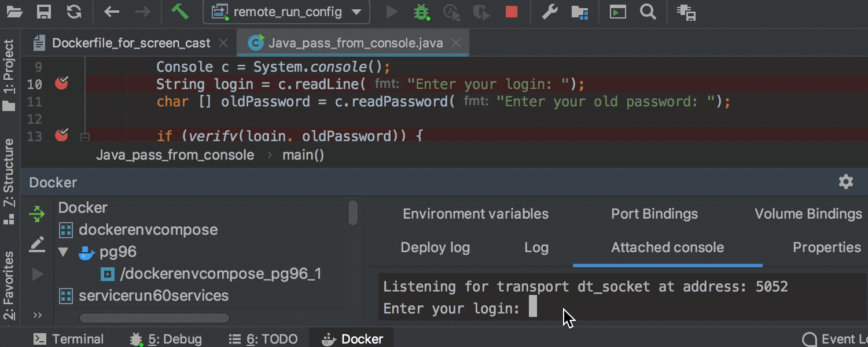Viewport: 868px width, 347px height.
Task: Open Search Everywhere with the magnifier icon
Action: click(x=648, y=12)
